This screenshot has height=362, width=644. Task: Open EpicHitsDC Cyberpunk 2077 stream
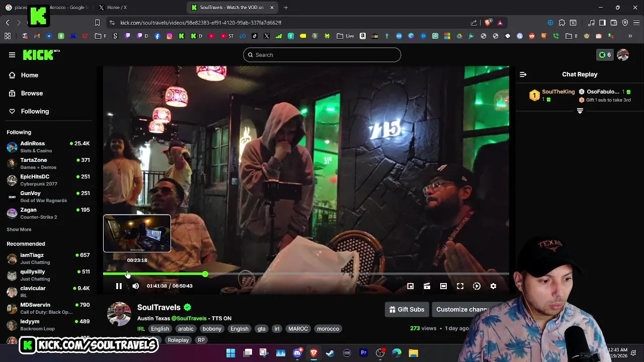point(48,180)
